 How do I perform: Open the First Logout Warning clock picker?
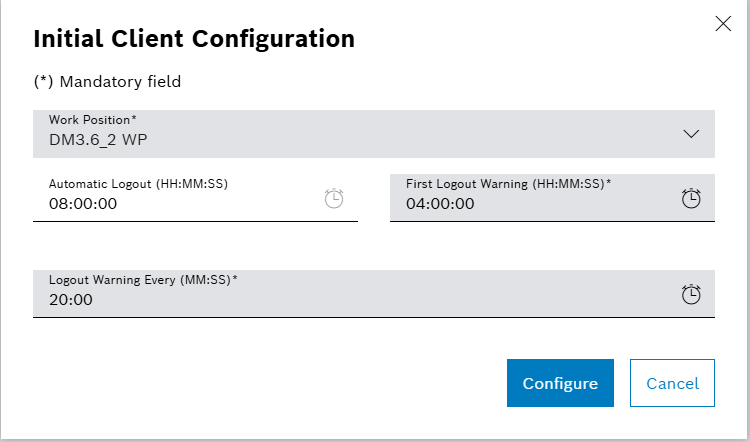[x=691, y=199]
